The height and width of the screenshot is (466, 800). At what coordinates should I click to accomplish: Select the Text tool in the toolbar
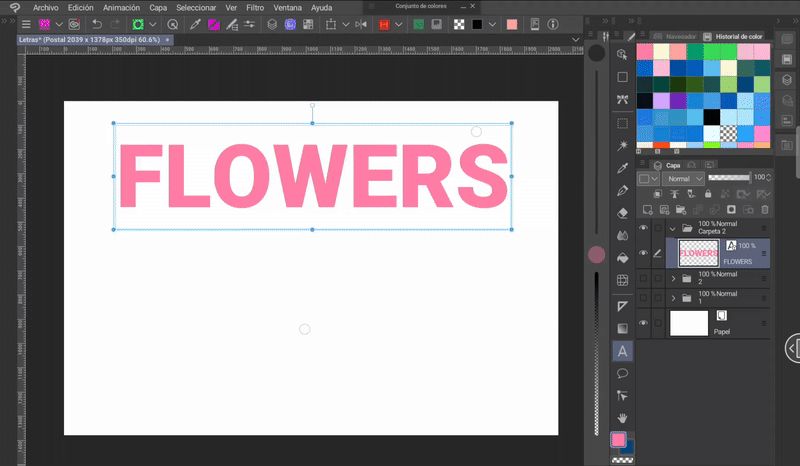coord(623,351)
